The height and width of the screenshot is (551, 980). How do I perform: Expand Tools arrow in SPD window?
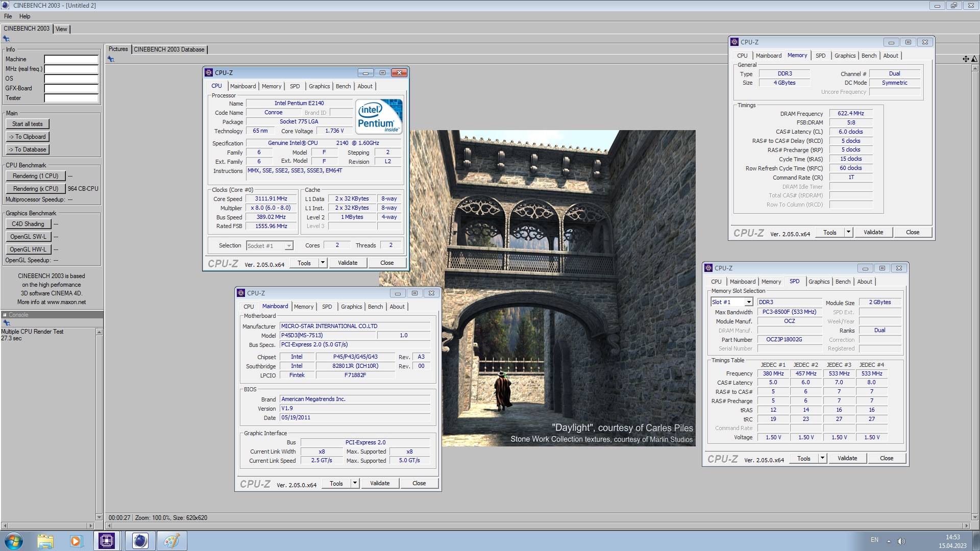click(822, 458)
